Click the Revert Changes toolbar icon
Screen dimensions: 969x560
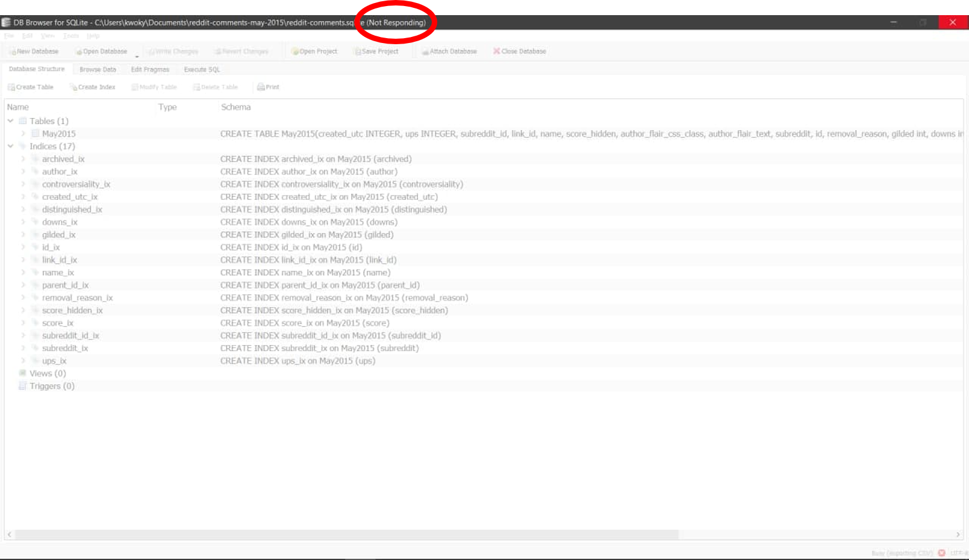pyautogui.click(x=218, y=51)
